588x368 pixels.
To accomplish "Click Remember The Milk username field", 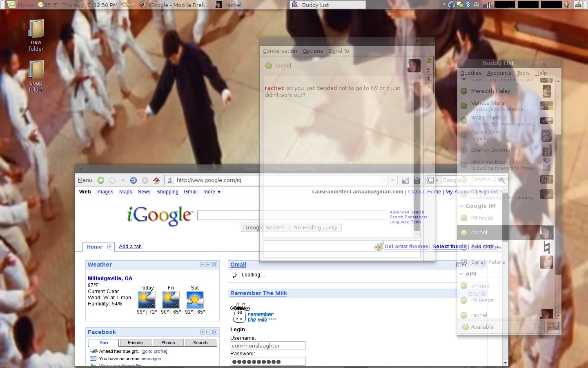I will pos(268,346).
